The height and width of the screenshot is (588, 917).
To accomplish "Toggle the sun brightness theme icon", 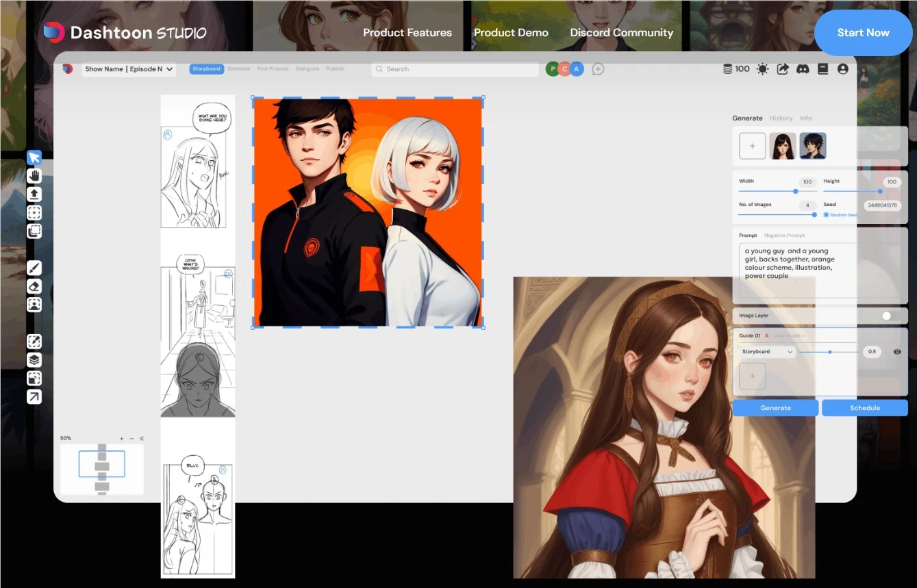I will (763, 69).
